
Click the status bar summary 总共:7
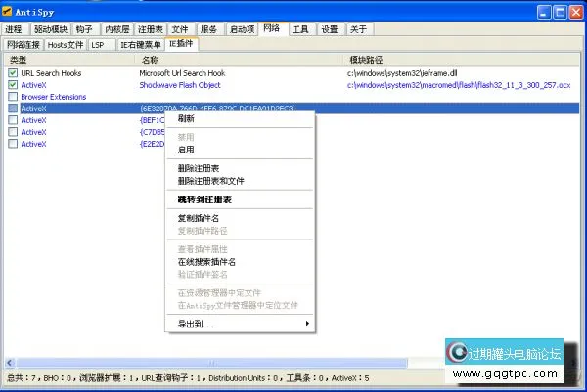pyautogui.click(x=21, y=378)
